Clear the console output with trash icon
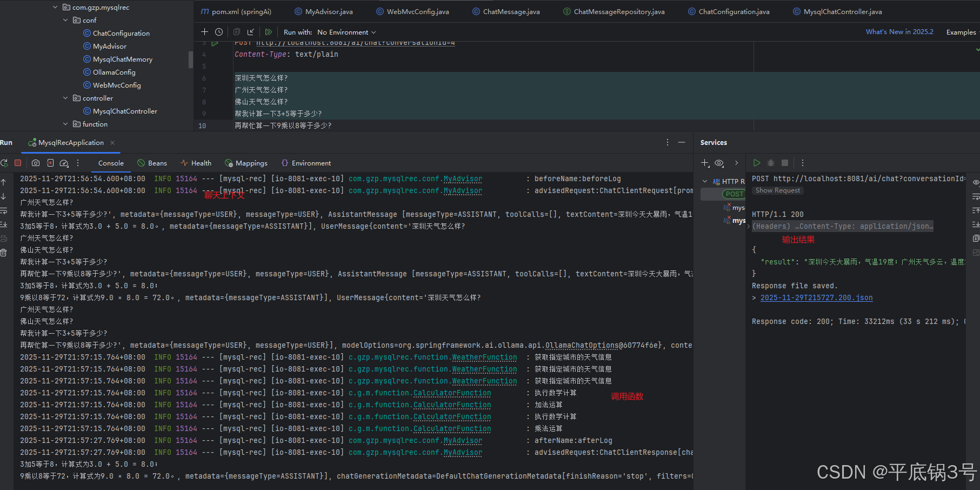The height and width of the screenshot is (490, 980). pyautogui.click(x=4, y=253)
